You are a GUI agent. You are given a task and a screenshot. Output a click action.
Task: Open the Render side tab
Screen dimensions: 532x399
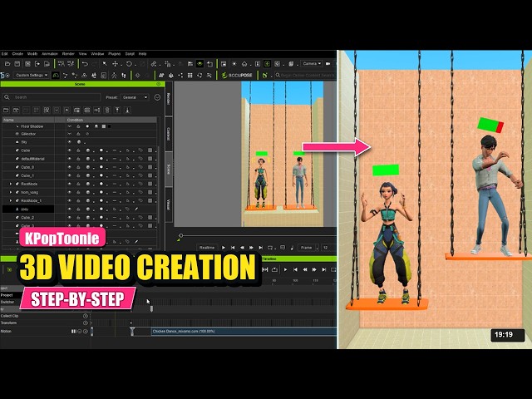point(169,99)
